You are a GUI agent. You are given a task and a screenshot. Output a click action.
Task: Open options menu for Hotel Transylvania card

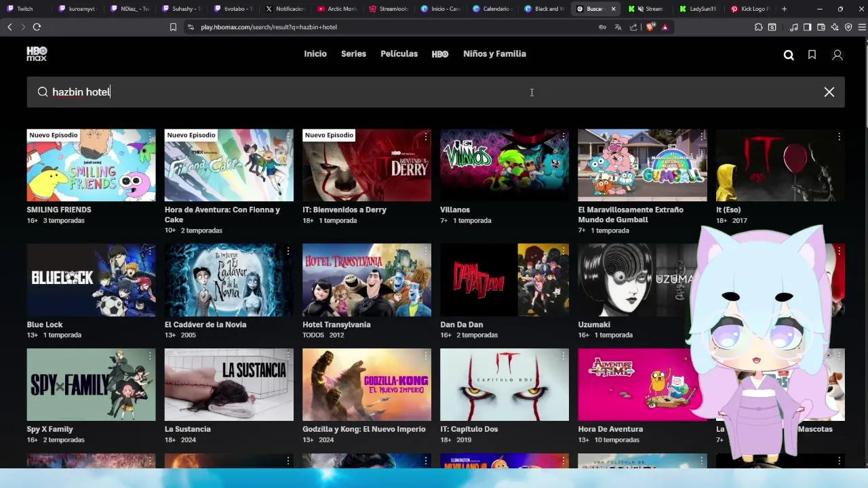(x=425, y=251)
